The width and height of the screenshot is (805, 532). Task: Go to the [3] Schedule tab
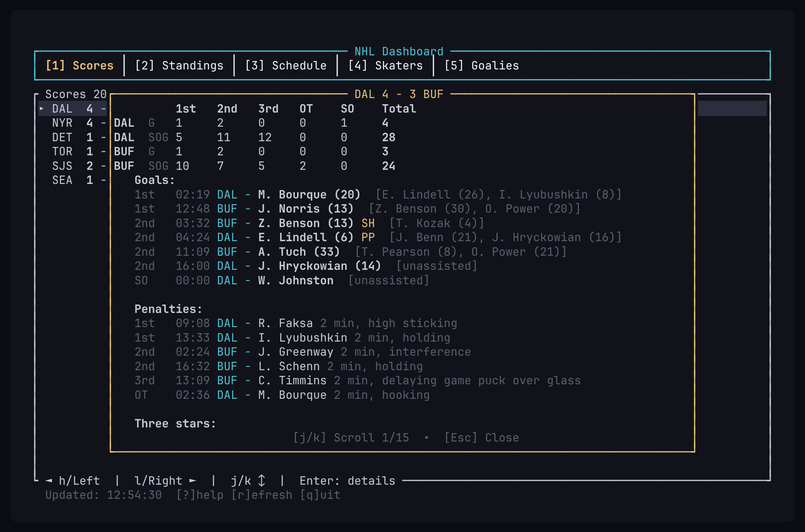(x=286, y=66)
